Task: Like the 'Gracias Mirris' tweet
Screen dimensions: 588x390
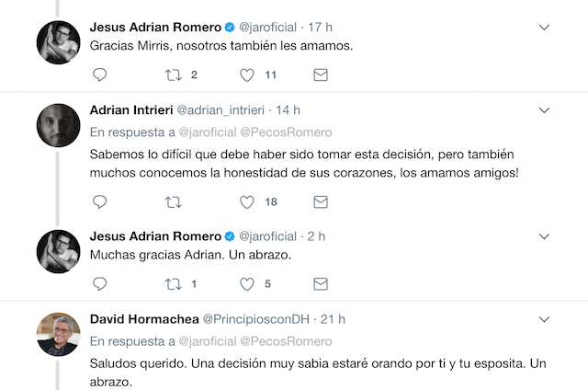Action: (247, 75)
